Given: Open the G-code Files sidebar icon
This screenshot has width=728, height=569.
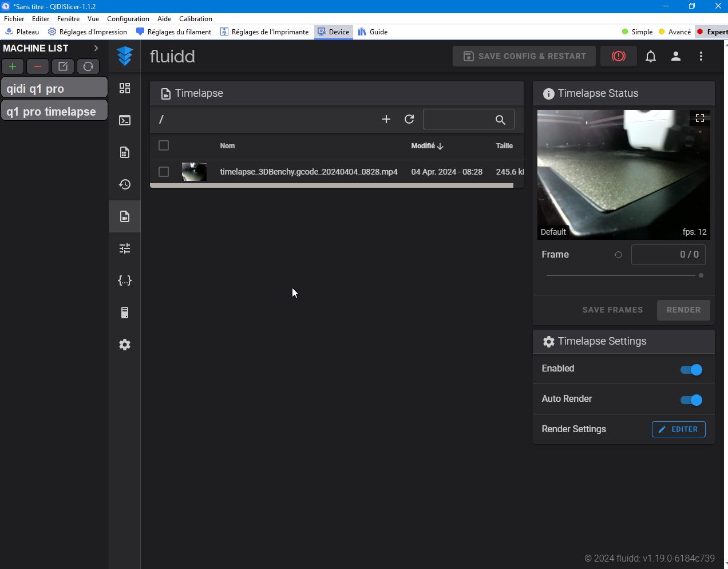Looking at the screenshot, I should (x=125, y=152).
